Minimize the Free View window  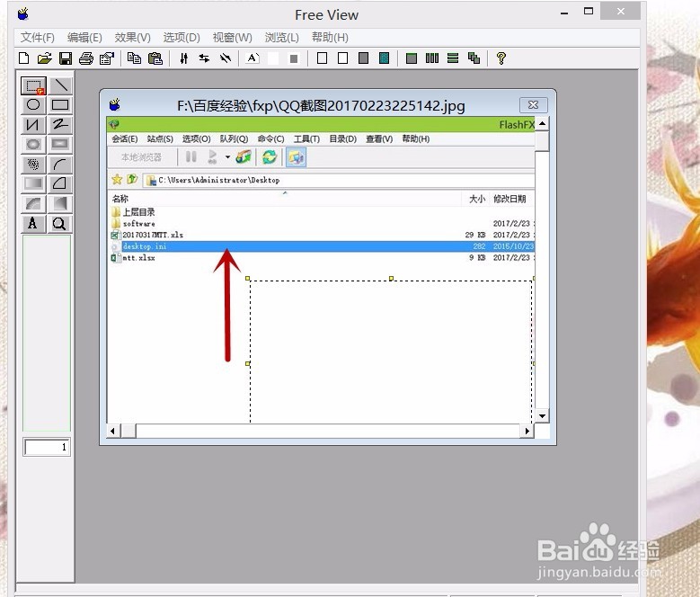(564, 12)
